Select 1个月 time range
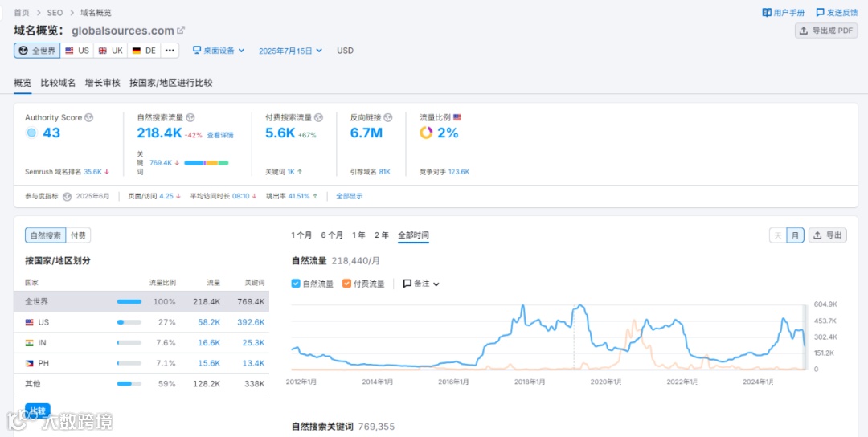The width and height of the screenshot is (868, 437). (x=301, y=235)
